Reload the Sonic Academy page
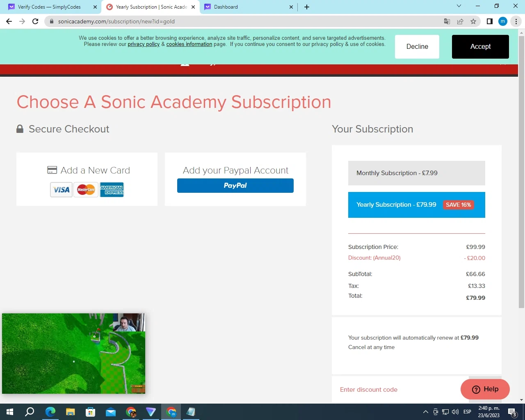Image resolution: width=525 pixels, height=420 pixels. tap(35, 21)
